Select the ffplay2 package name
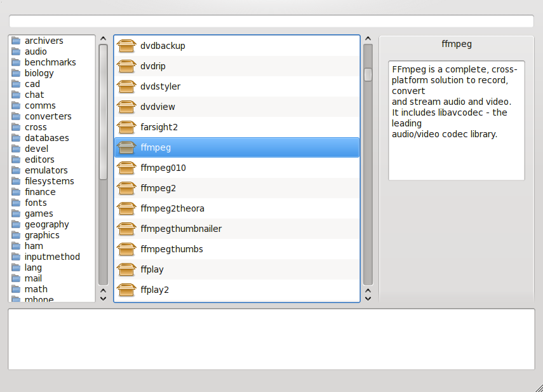Viewport: 543px width, 392px height. [x=154, y=290]
